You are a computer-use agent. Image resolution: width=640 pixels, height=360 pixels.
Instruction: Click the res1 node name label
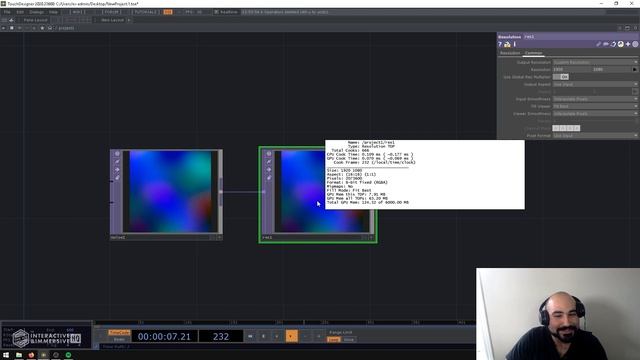(267, 237)
